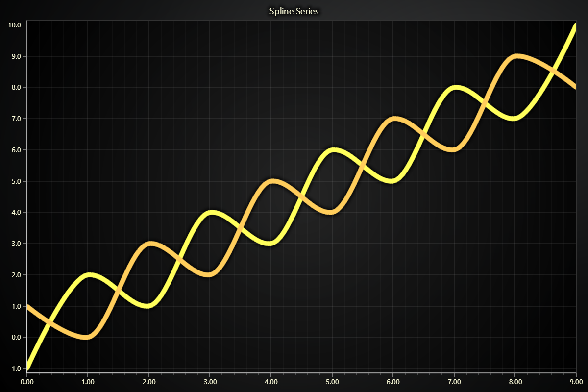This screenshot has height=392, width=588.
Task: Click yellow spline trough at x=2.00
Action: pos(148,306)
